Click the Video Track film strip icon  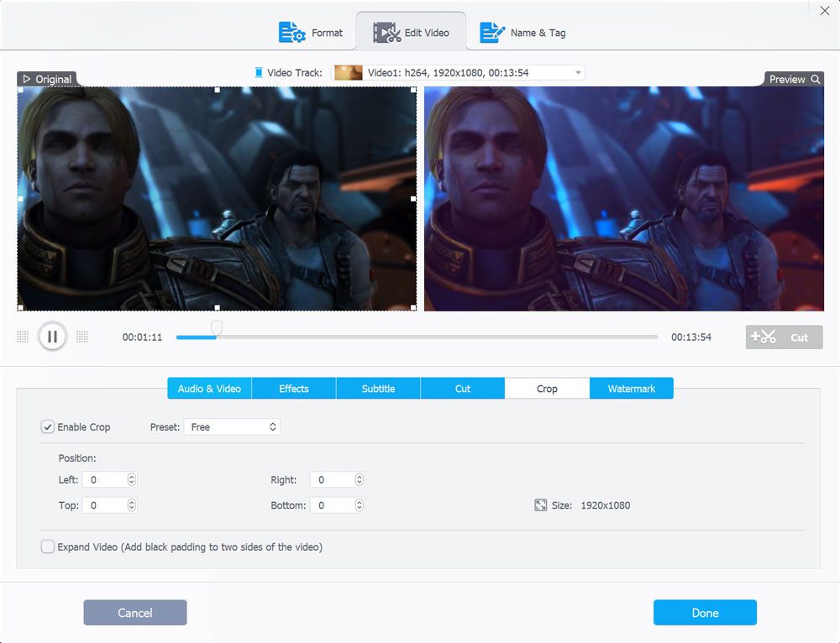tap(259, 73)
